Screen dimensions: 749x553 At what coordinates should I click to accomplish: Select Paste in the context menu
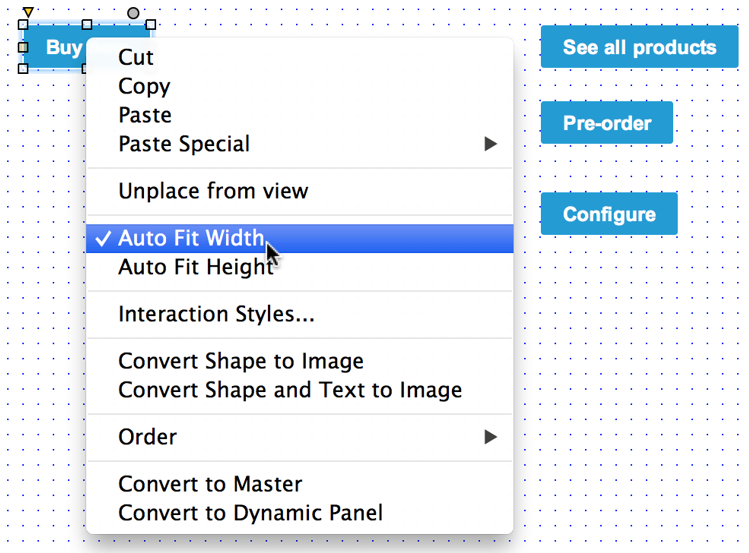[300, 115]
